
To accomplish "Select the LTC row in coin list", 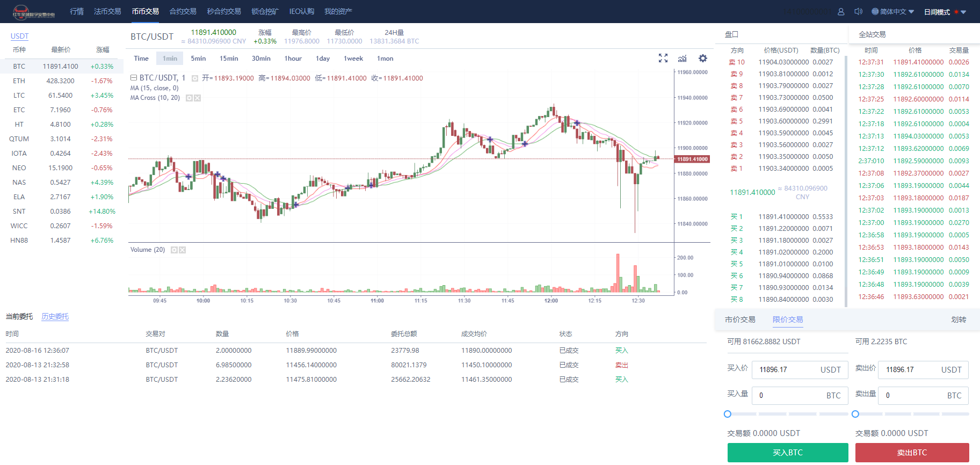I will pos(62,96).
